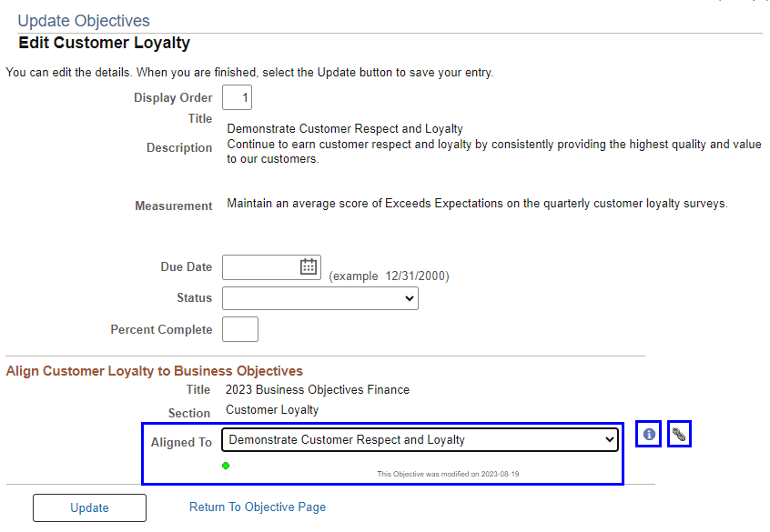Viewport: 770px width, 532px height.
Task: Select the Display Order field
Action: 237,97
